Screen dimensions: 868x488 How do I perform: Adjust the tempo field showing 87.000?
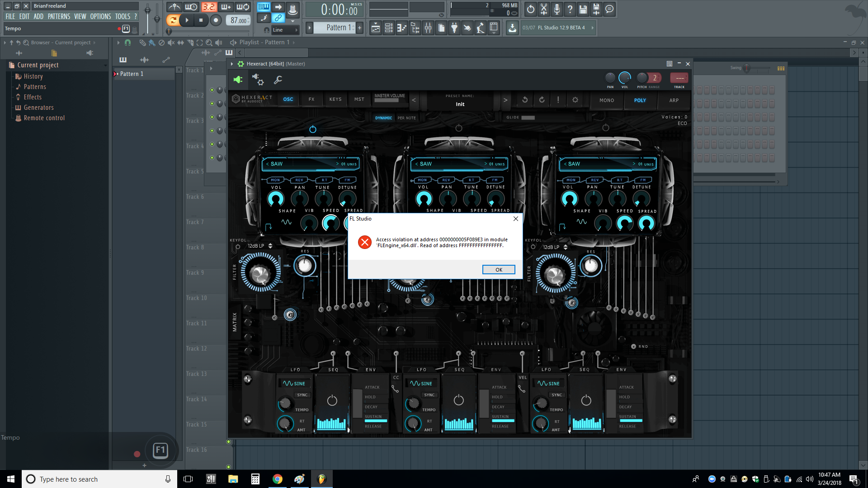238,20
